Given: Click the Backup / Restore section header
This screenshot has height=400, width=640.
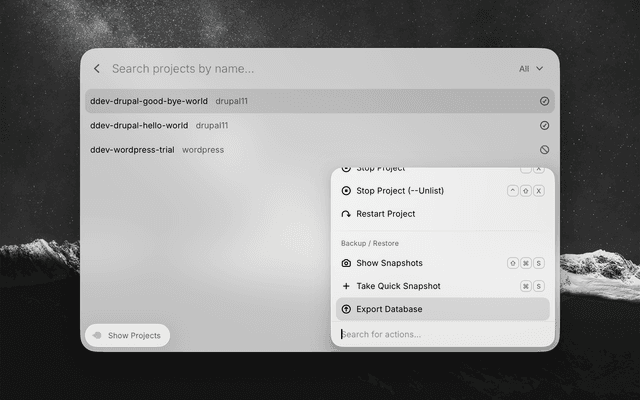Looking at the screenshot, I should 370,243.
